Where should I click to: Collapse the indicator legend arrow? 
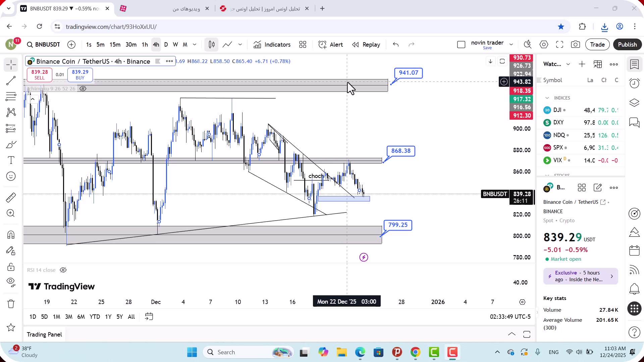tap(33, 99)
